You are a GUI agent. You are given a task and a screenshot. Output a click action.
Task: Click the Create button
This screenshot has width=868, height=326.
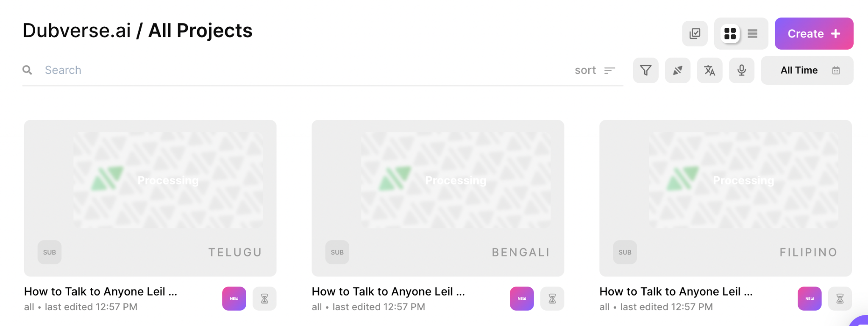click(813, 33)
